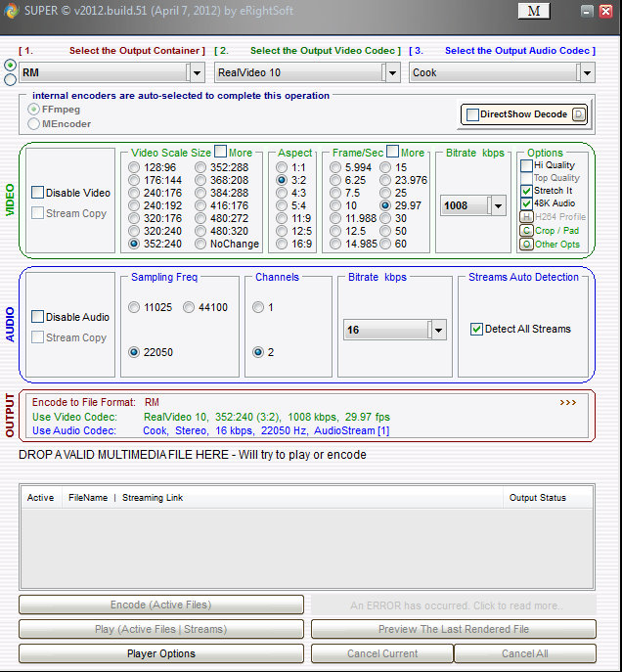
Task: Close the SUPER window
Action: [605, 11]
